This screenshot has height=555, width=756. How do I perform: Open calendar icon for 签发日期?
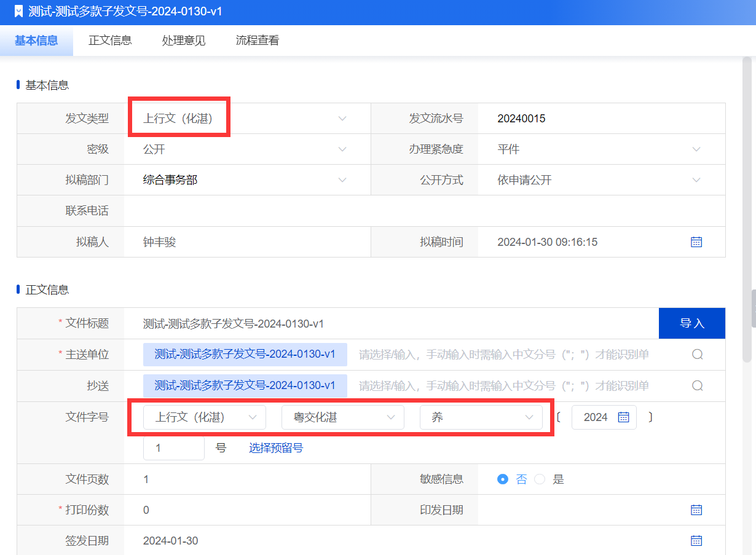click(x=696, y=541)
